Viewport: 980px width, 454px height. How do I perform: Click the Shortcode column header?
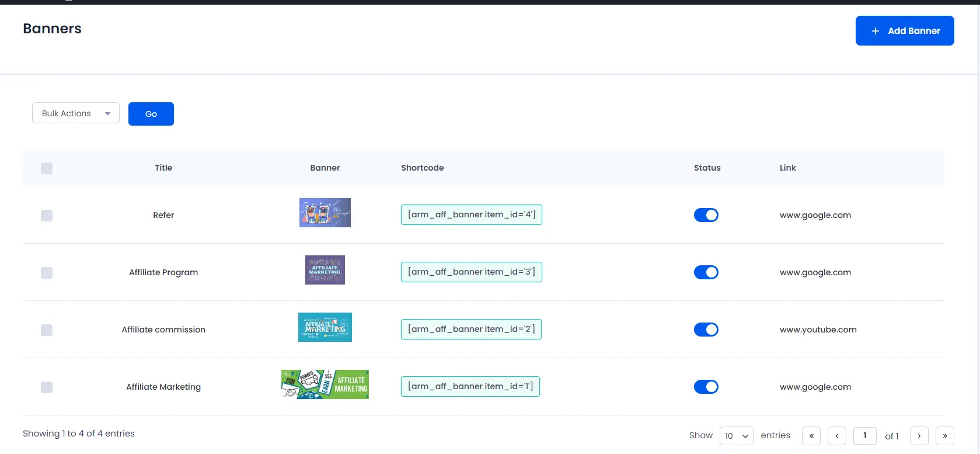(x=423, y=168)
